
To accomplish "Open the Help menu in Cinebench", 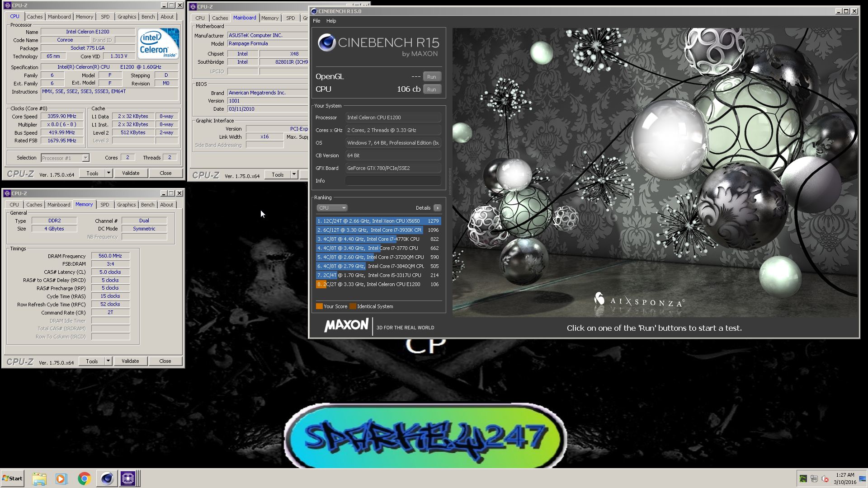I will 331,21.
